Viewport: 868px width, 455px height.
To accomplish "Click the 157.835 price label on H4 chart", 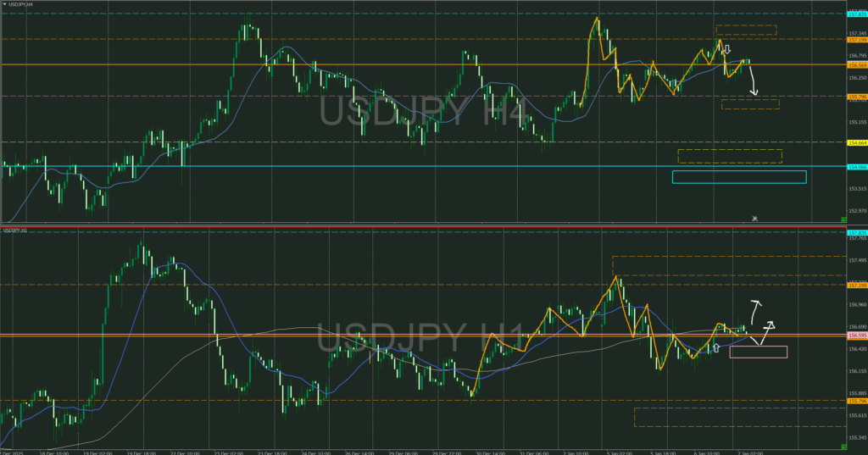I will coord(856,14).
